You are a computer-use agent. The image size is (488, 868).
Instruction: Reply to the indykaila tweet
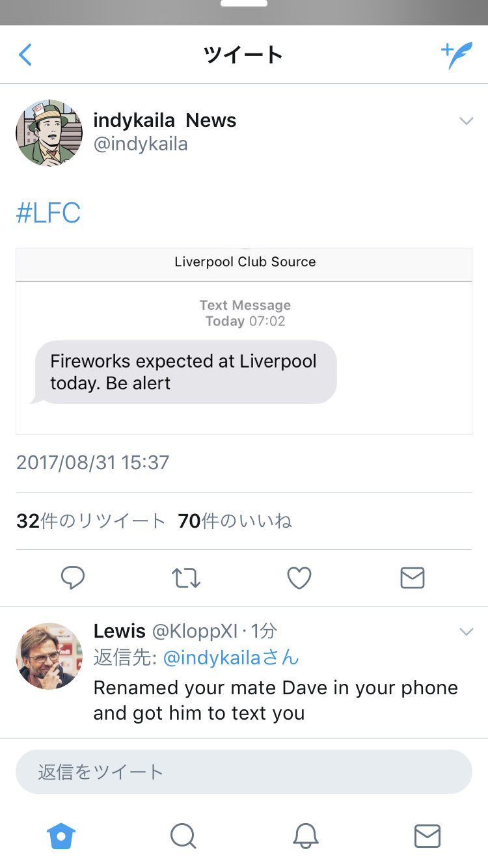[73, 578]
